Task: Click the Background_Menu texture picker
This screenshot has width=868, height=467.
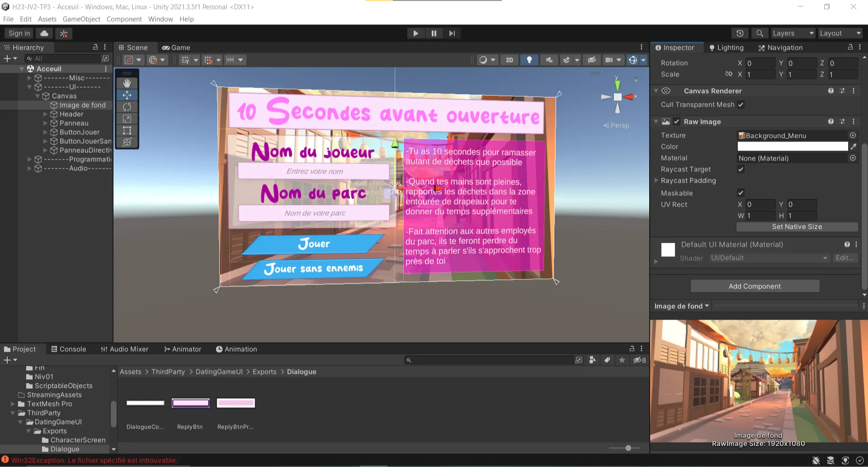Action: [x=853, y=135]
